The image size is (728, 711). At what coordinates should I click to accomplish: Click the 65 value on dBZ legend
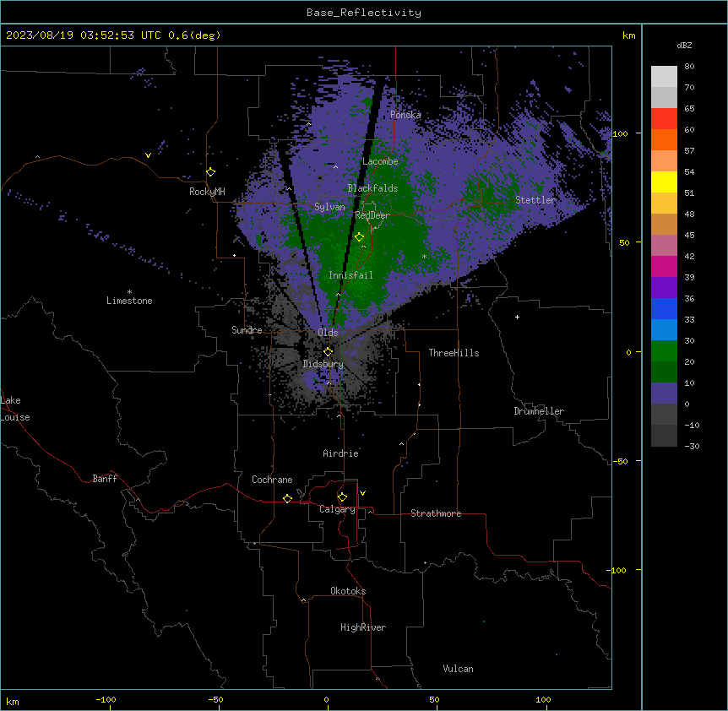[x=689, y=109]
